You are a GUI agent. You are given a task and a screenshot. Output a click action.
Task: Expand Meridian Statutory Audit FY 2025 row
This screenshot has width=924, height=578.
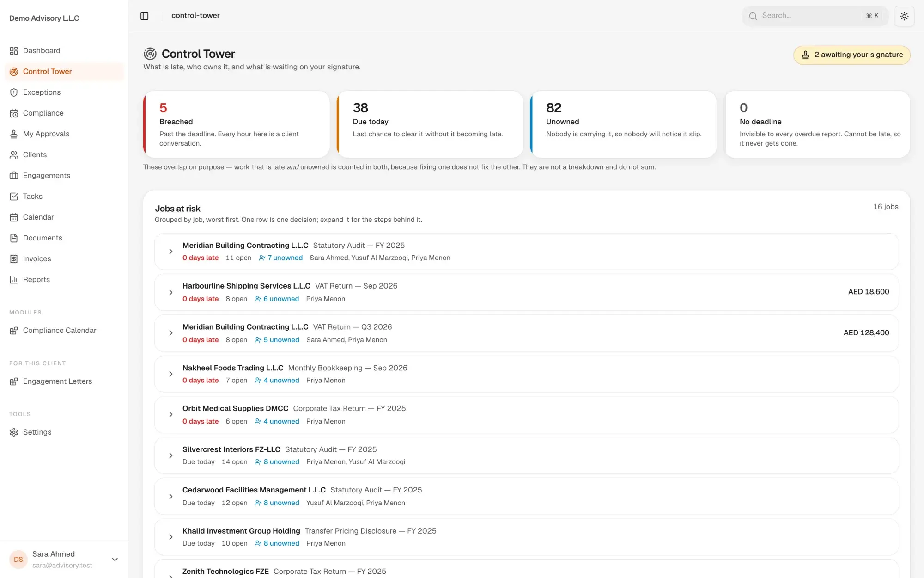pyautogui.click(x=171, y=252)
